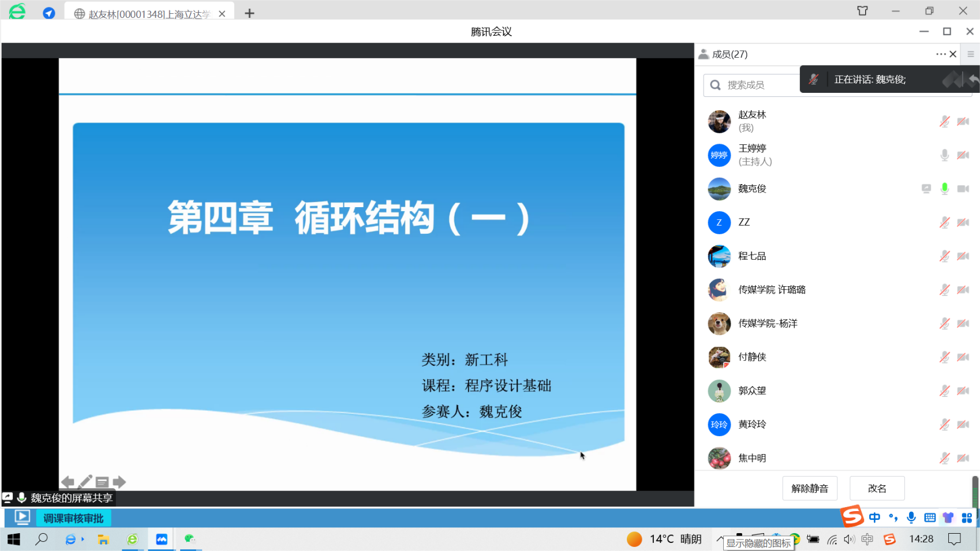Expand hidden system tray icons arrow

(x=719, y=539)
